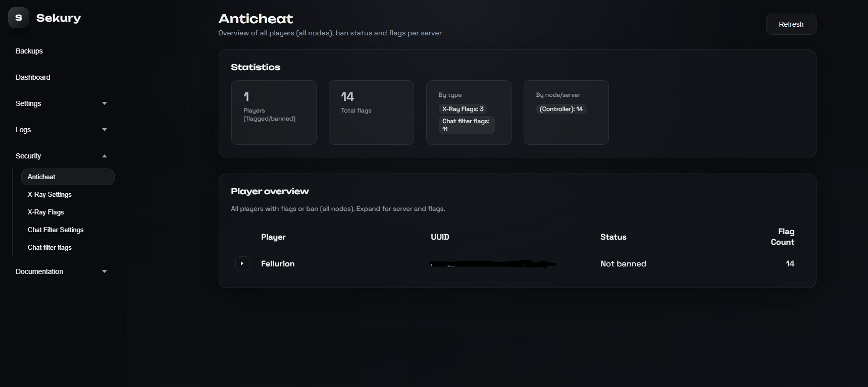Click the X-Ray Flags: 3 badge
This screenshot has height=387, width=868.
pos(463,109)
